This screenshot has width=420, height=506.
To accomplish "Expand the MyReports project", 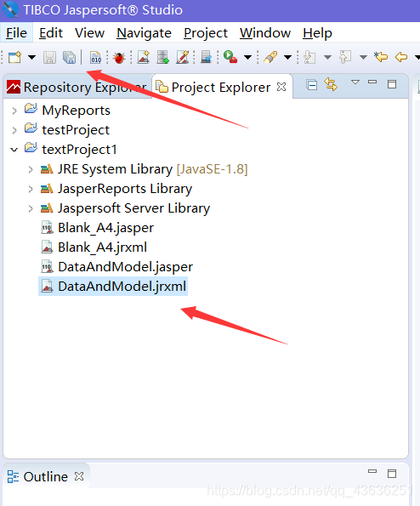I will (x=14, y=111).
